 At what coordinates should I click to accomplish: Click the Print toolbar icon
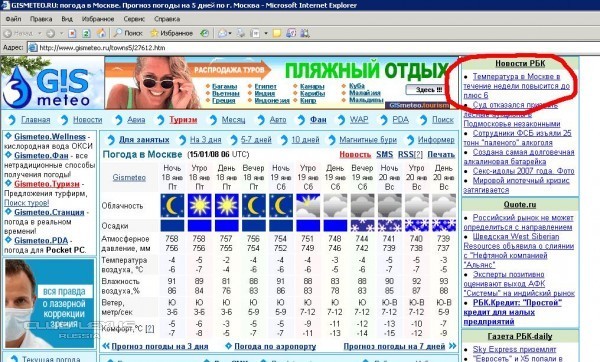241,33
